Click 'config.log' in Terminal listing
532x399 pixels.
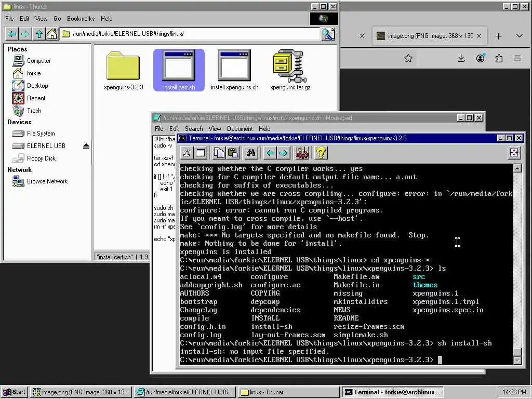(x=201, y=335)
